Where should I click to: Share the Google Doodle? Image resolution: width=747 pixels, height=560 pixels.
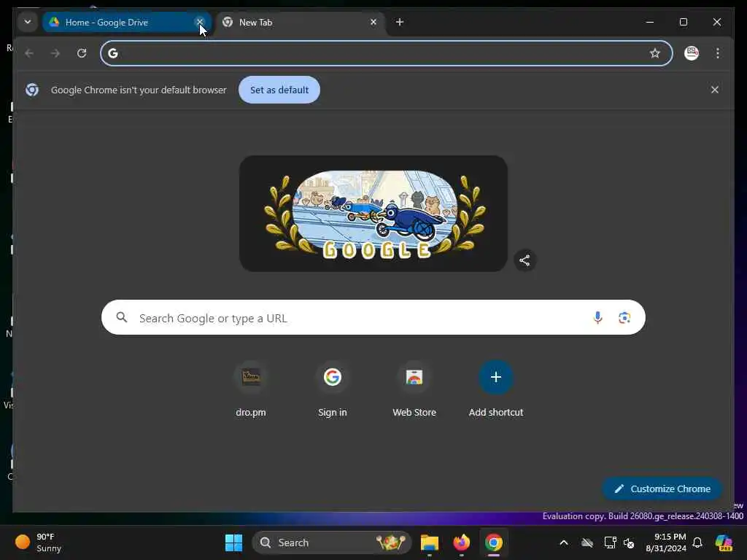[x=525, y=260]
